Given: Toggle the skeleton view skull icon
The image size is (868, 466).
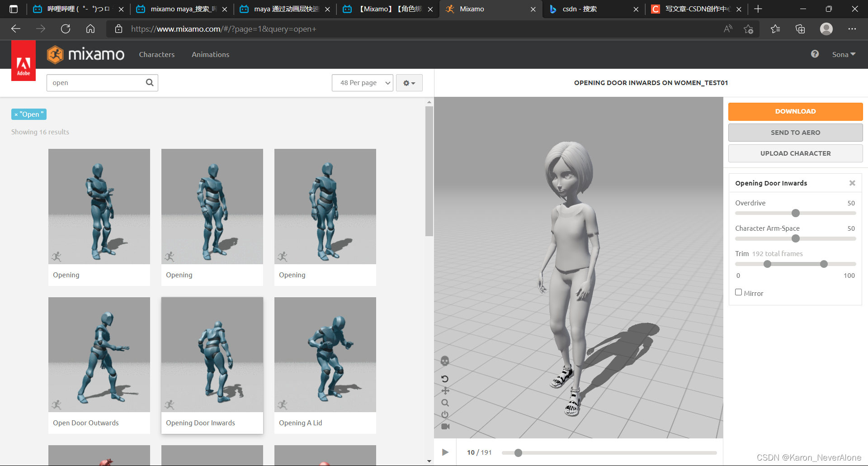Looking at the screenshot, I should tap(445, 361).
